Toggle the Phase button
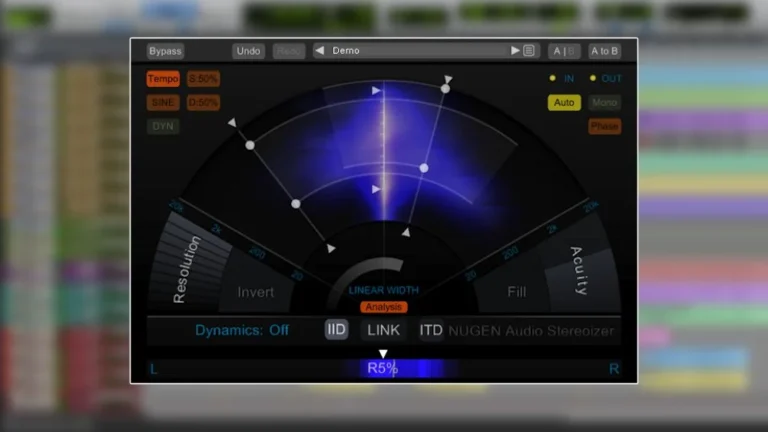Image resolution: width=768 pixels, height=432 pixels. [x=604, y=126]
